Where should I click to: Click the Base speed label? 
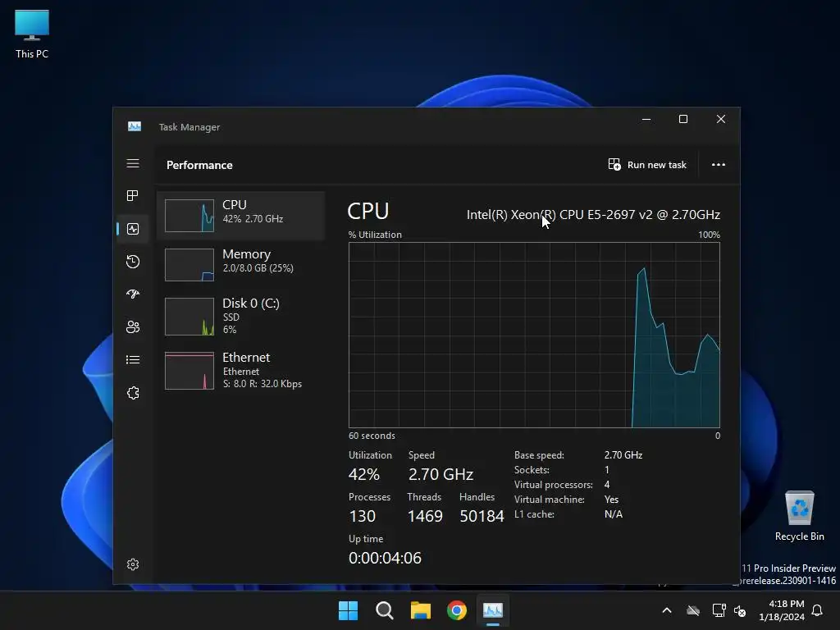tap(539, 454)
